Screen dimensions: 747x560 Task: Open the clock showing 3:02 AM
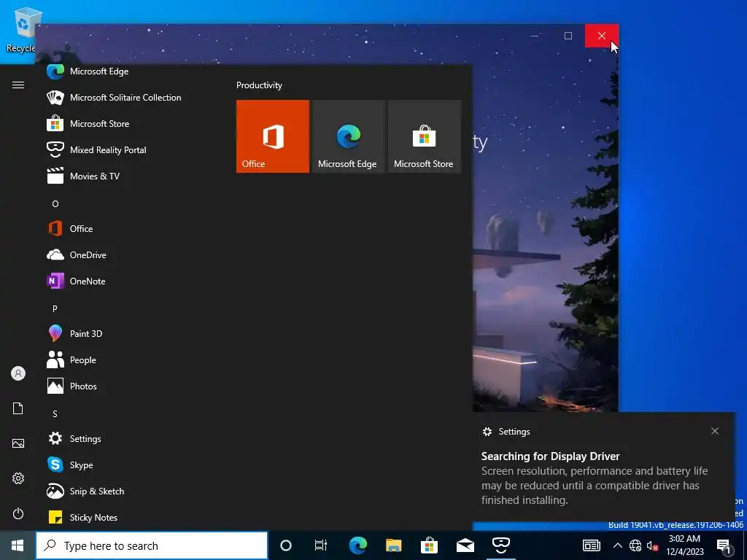[x=684, y=545]
